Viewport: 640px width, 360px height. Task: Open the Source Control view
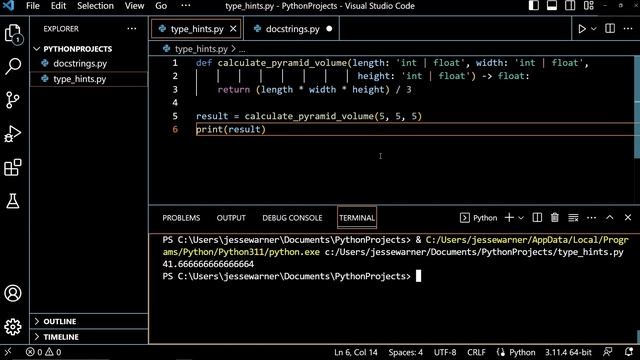pyautogui.click(x=13, y=100)
